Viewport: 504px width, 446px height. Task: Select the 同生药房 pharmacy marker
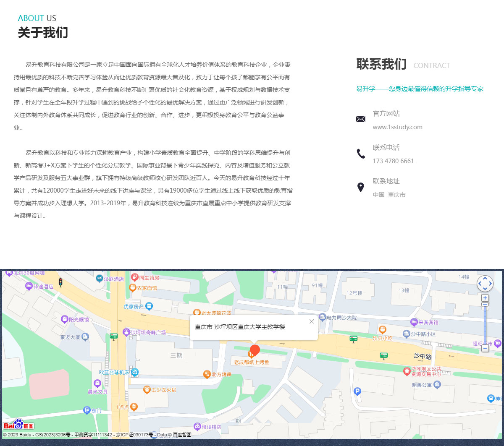pos(134,277)
